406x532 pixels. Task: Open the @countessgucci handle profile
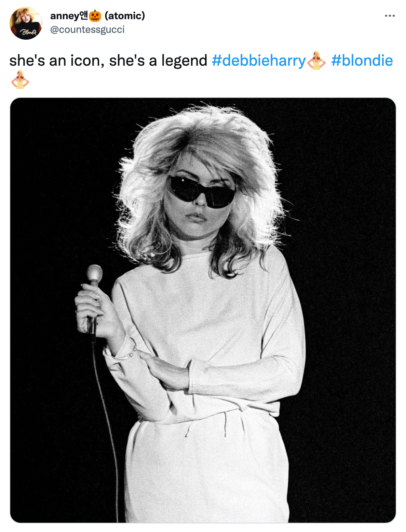(x=87, y=30)
